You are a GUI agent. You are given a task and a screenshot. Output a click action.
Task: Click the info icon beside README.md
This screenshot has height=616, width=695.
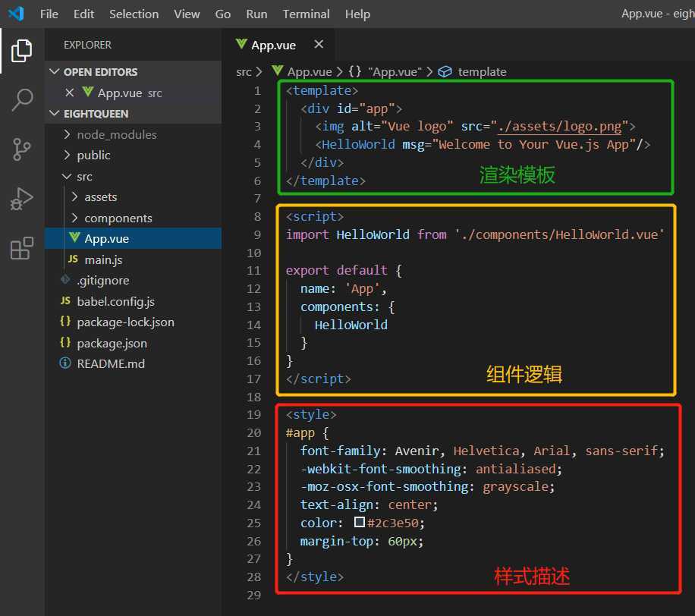click(x=65, y=363)
